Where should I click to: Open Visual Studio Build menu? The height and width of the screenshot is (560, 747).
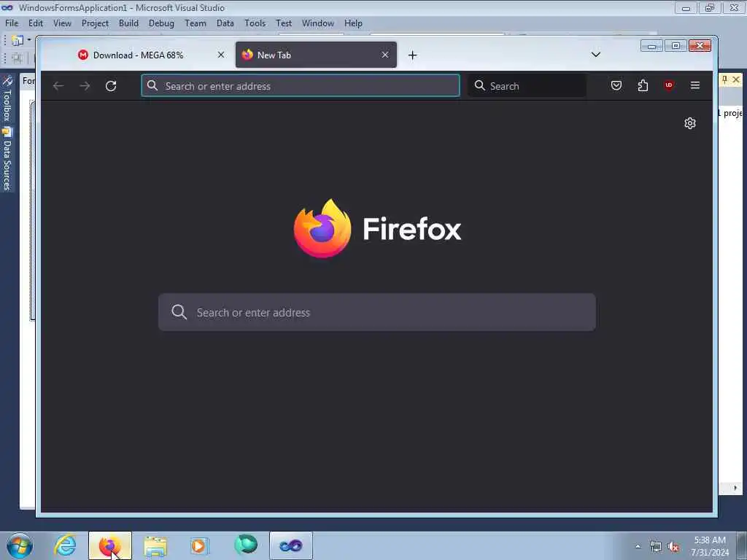128,23
